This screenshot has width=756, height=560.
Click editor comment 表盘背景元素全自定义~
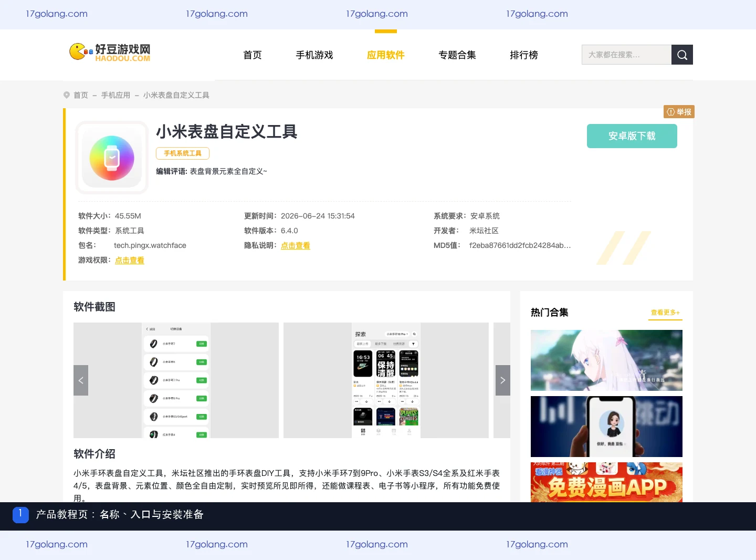click(228, 171)
